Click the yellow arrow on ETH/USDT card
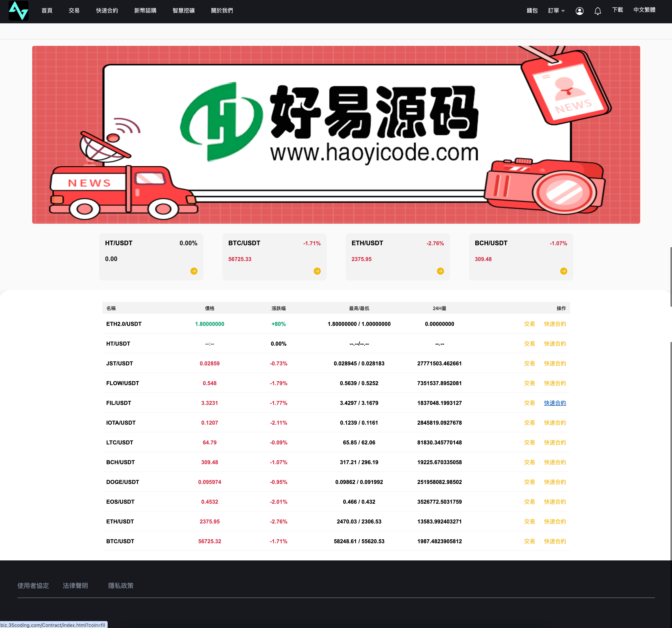 (440, 271)
